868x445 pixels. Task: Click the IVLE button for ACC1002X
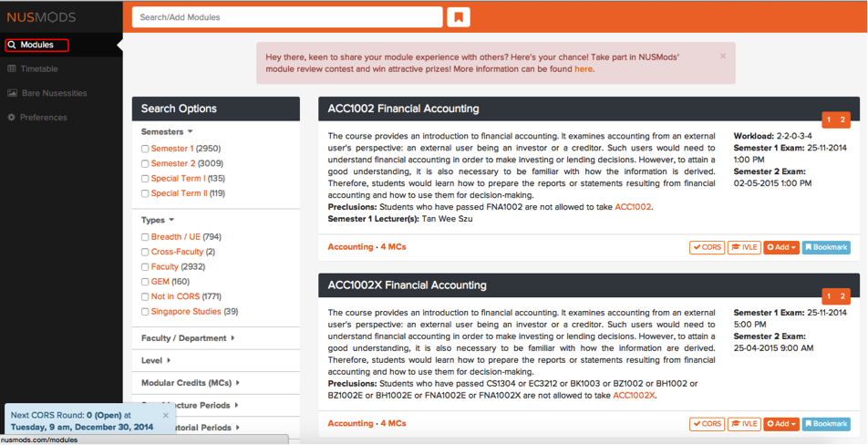(x=744, y=424)
